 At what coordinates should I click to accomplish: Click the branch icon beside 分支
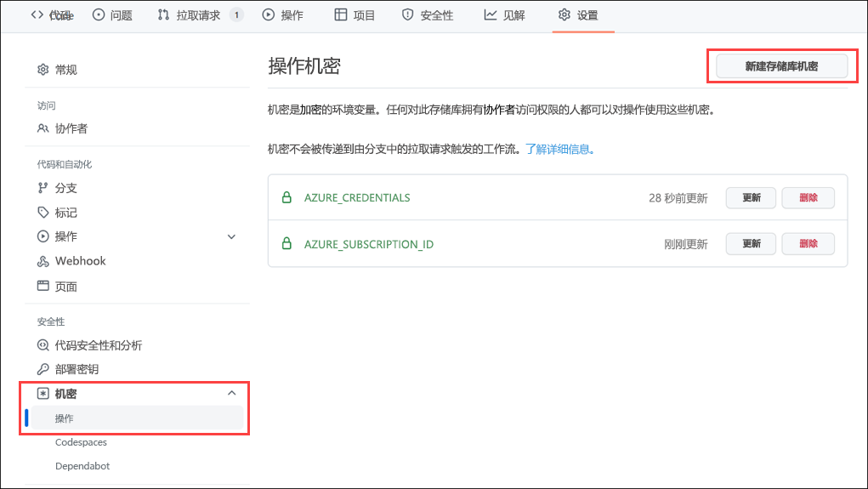43,188
